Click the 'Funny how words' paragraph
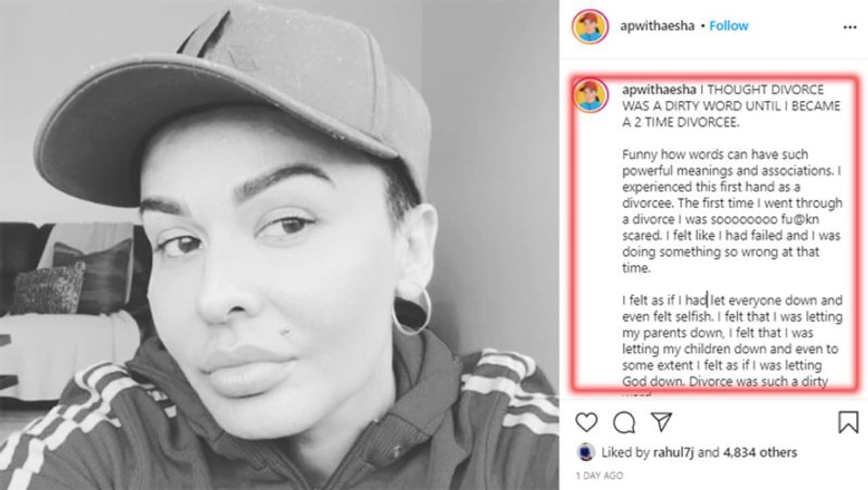 pos(732,211)
